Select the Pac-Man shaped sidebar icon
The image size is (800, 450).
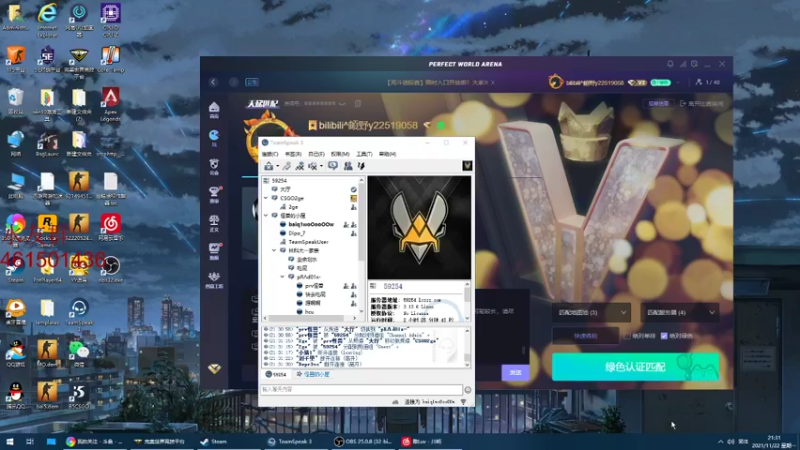click(214, 135)
